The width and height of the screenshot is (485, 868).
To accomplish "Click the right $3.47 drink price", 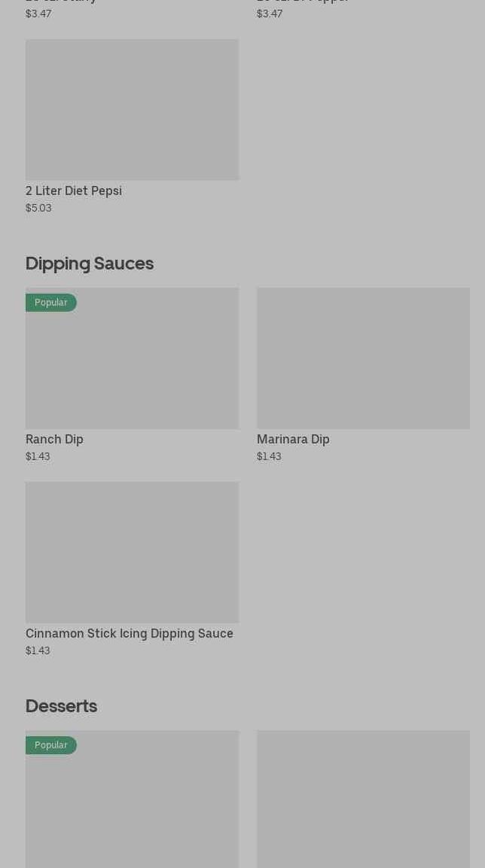I will coord(270,14).
